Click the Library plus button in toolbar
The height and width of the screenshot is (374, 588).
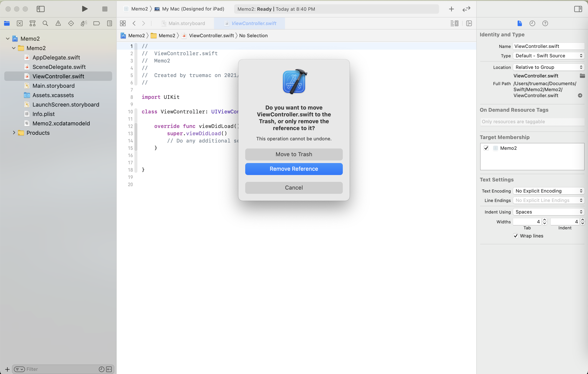(451, 9)
